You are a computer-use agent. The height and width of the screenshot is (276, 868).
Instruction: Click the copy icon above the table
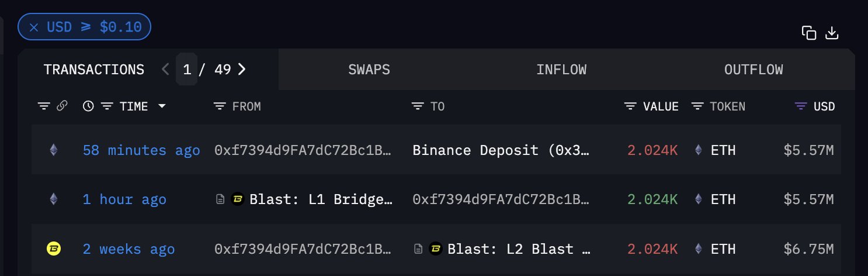coord(808,33)
